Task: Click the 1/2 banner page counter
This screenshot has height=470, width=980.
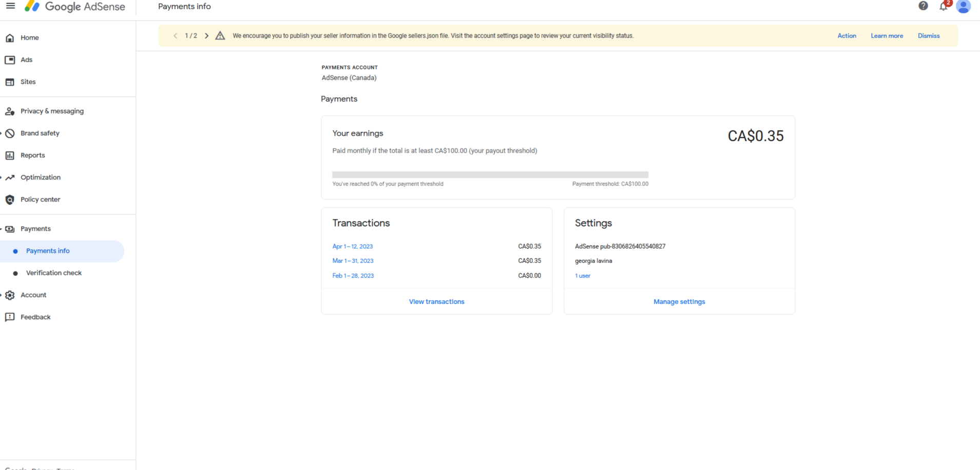Action: (191, 36)
